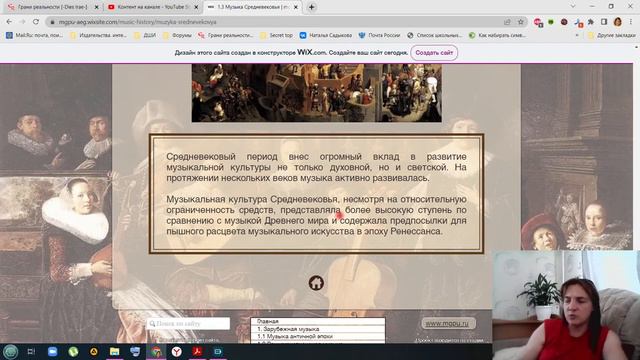Go back with the browser back arrow
The width and height of the screenshot is (640, 360).
(9, 22)
